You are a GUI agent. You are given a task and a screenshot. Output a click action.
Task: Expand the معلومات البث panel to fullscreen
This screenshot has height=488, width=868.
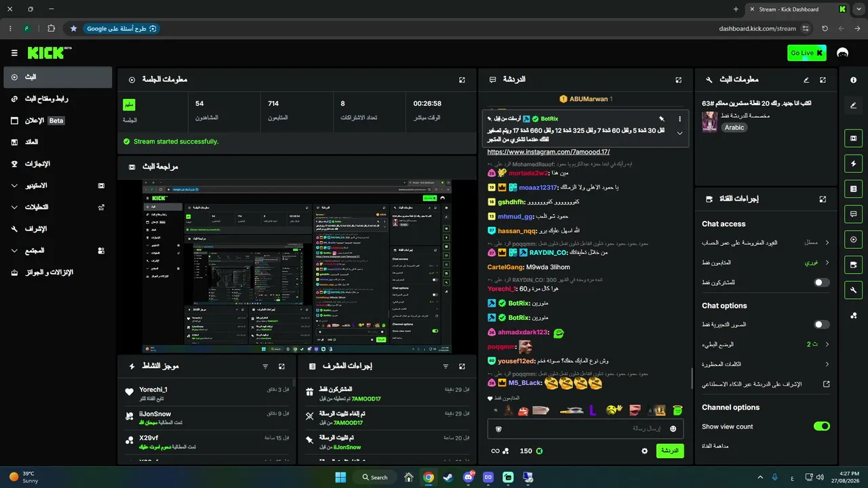(x=823, y=80)
